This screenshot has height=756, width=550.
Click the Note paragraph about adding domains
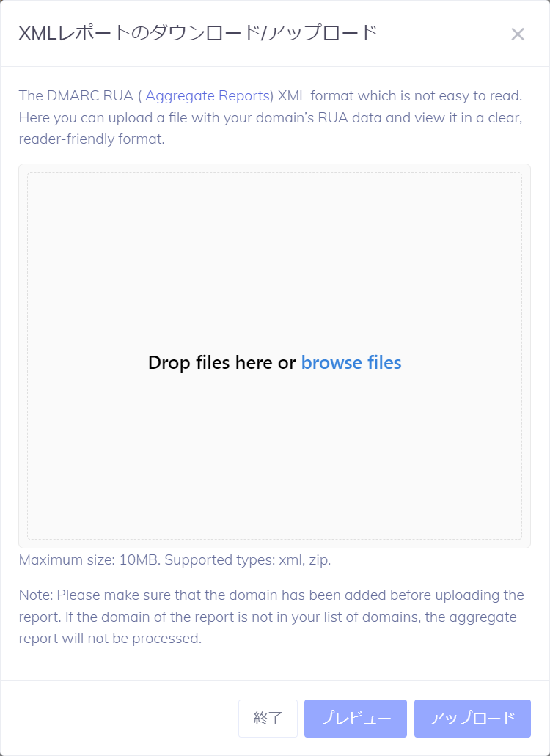(x=271, y=617)
